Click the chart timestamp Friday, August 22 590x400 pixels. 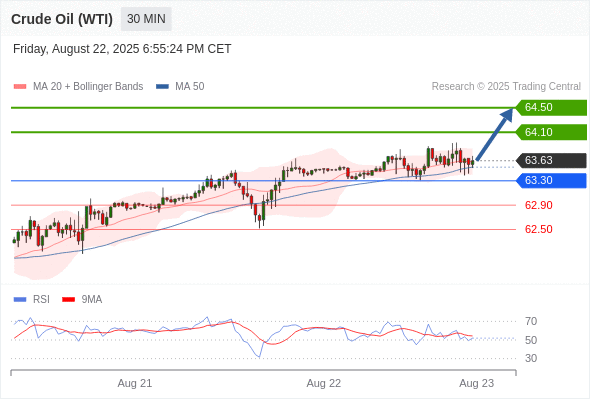(122, 49)
